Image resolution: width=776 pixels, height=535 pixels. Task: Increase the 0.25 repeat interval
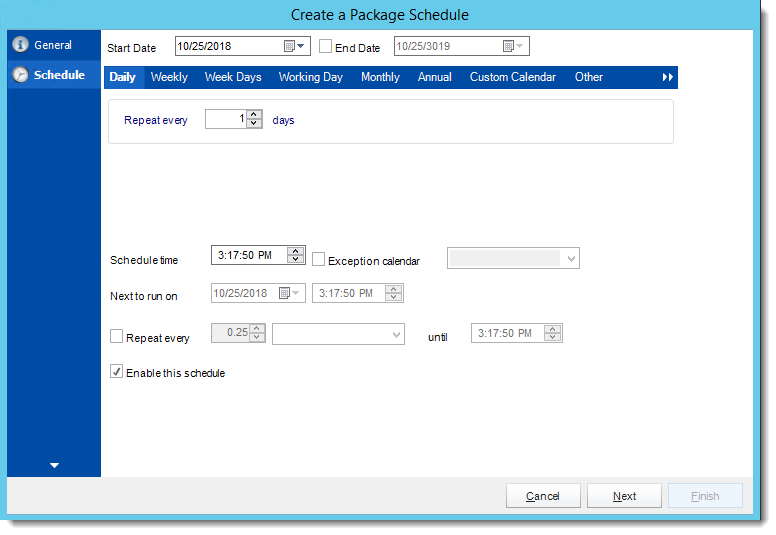tap(257, 329)
